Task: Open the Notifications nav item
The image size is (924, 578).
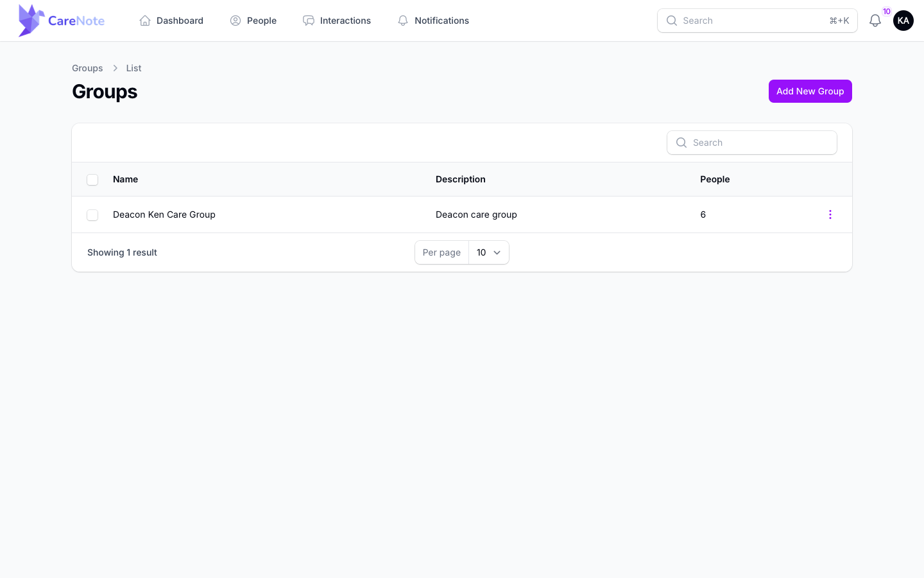Action: (x=433, y=21)
